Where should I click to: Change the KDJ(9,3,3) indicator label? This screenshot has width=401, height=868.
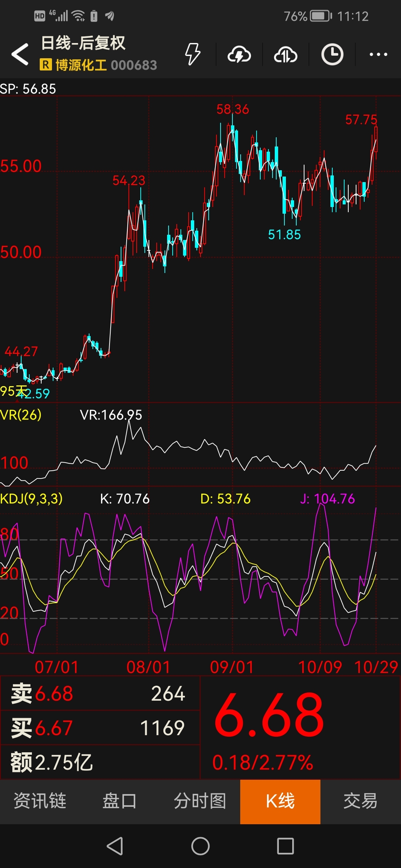click(x=32, y=499)
